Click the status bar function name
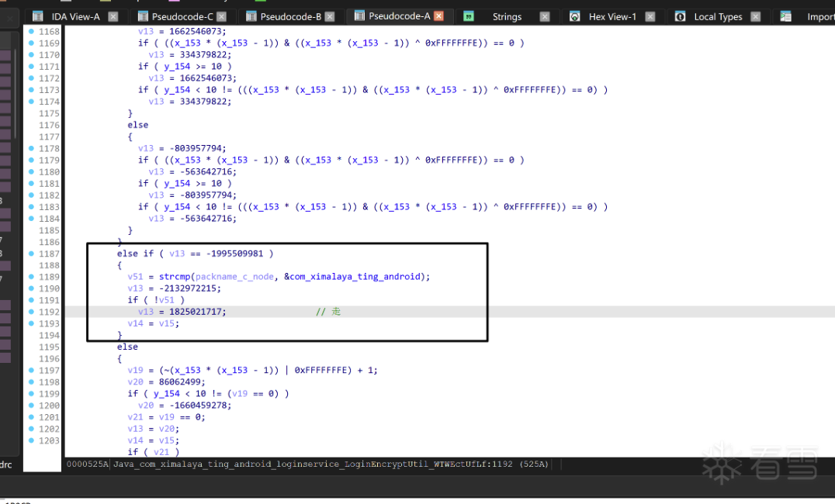835x504 pixels. coord(314,464)
